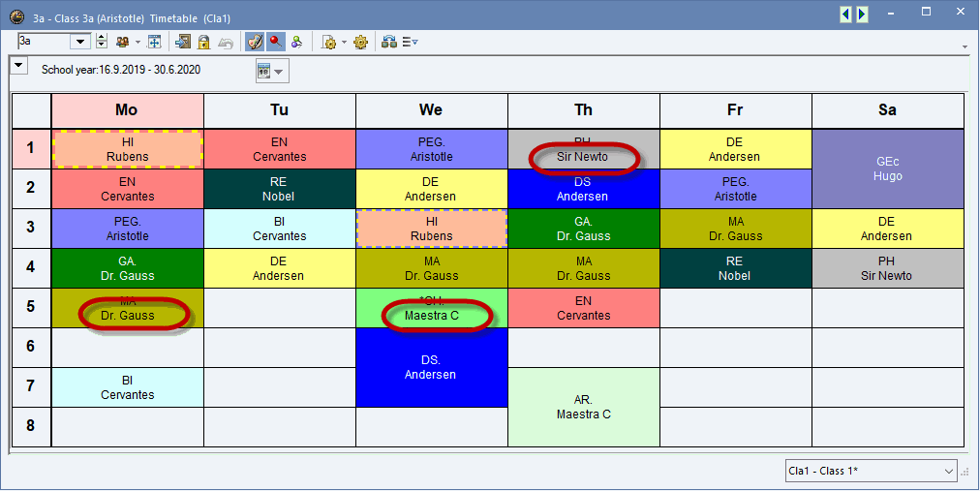Viewport: 980px width, 491px height.
Task: Select the Monday column header
Action: tap(127, 110)
